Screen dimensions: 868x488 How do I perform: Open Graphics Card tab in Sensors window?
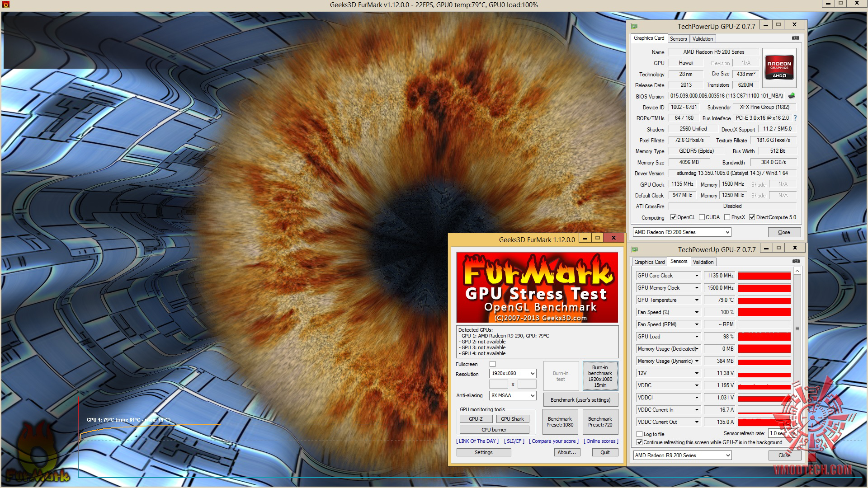pyautogui.click(x=649, y=262)
